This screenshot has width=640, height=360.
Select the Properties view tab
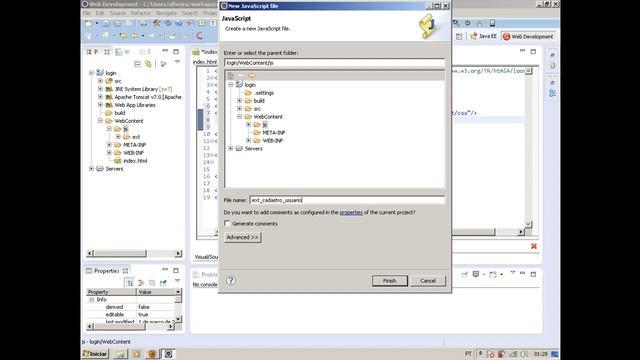(x=107, y=271)
